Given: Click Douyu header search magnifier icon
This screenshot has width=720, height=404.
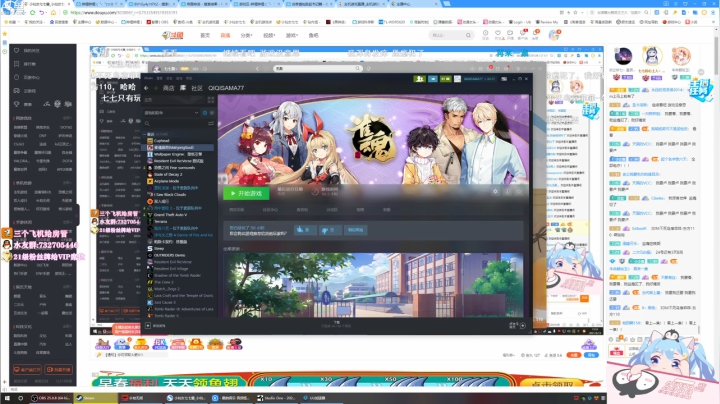Looking at the screenshot, I should click(468, 35).
